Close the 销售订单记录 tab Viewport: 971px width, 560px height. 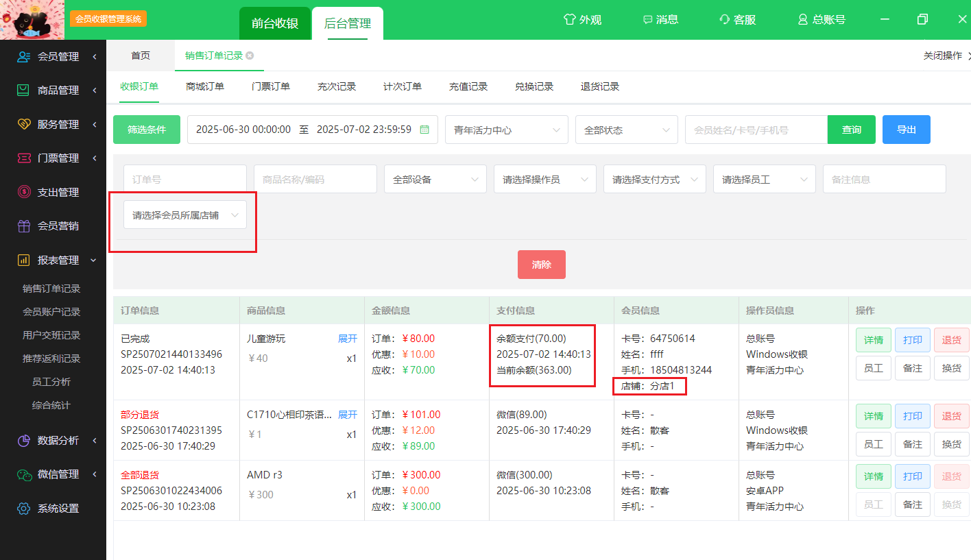[250, 56]
